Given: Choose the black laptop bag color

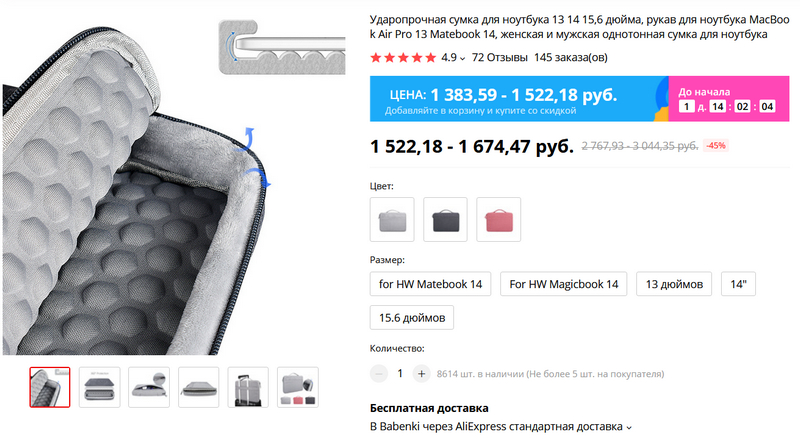Looking at the screenshot, I should (x=445, y=220).
